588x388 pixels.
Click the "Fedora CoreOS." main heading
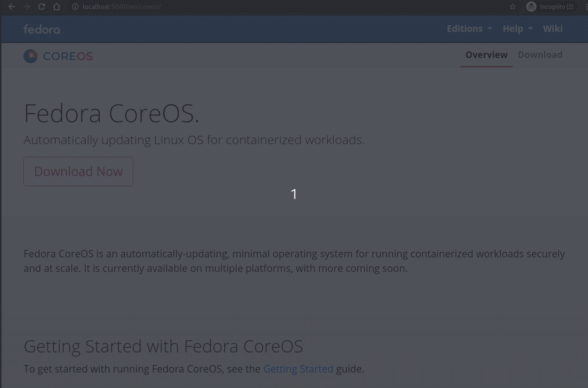click(111, 113)
